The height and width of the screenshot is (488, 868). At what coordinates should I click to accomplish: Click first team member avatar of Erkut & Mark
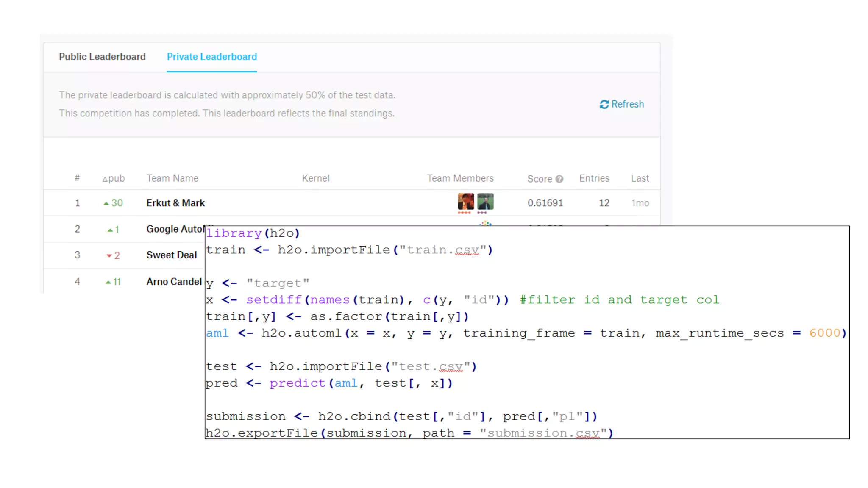coord(466,202)
